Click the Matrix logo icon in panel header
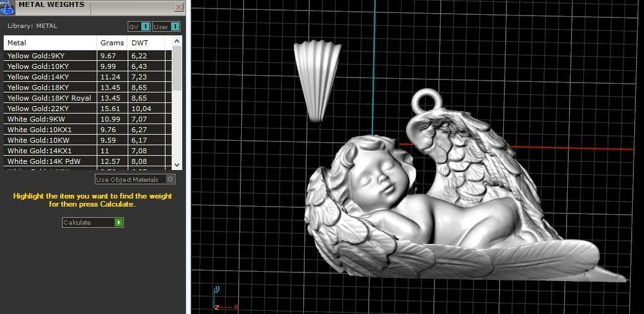Image resolution: width=644 pixels, height=314 pixels. coord(7,7)
